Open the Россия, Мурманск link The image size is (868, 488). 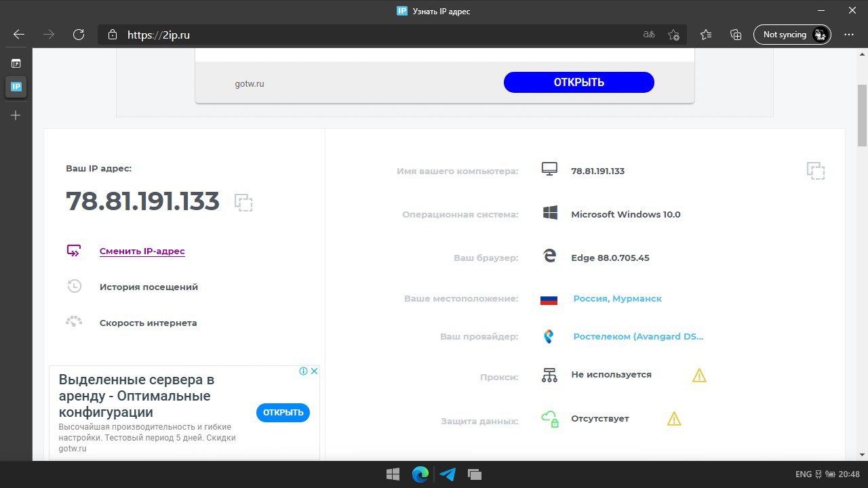pos(617,299)
